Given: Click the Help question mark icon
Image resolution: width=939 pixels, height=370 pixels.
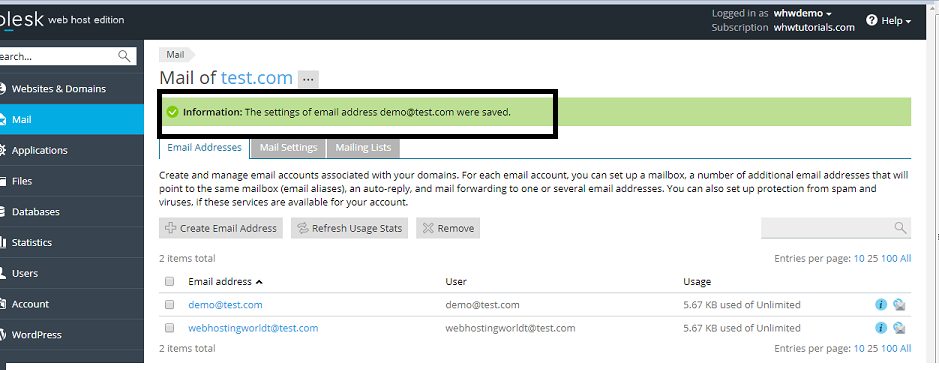Looking at the screenshot, I should pos(872,20).
